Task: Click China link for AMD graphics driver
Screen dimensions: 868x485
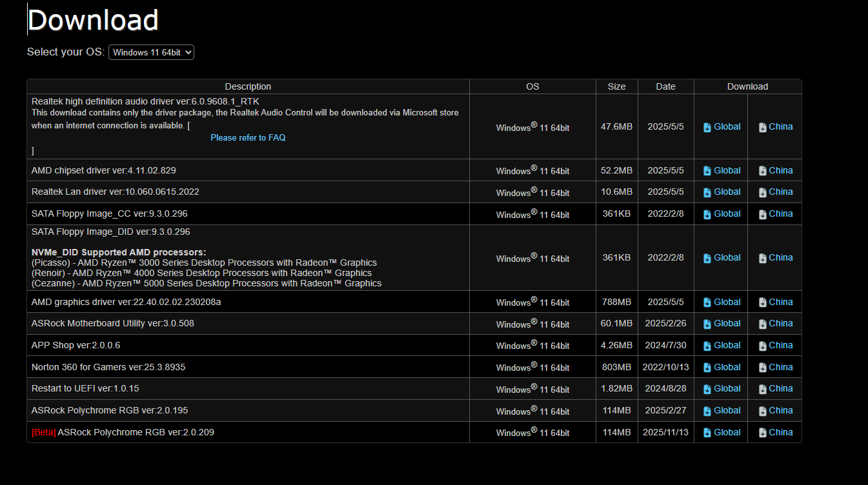Action: click(775, 302)
